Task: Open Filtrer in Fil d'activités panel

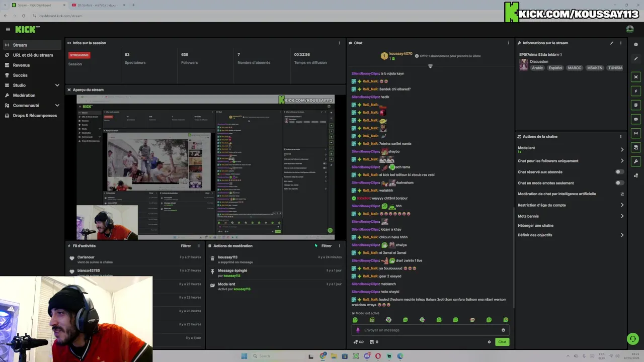Action: coord(186,246)
